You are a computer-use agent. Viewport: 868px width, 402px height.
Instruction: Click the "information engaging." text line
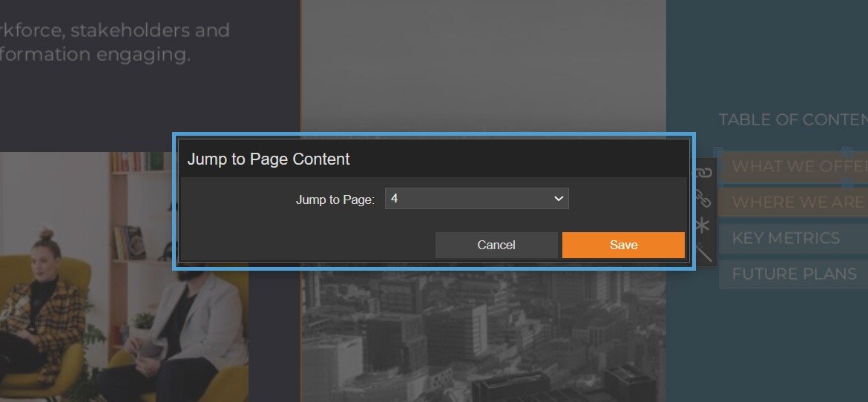coord(95,54)
